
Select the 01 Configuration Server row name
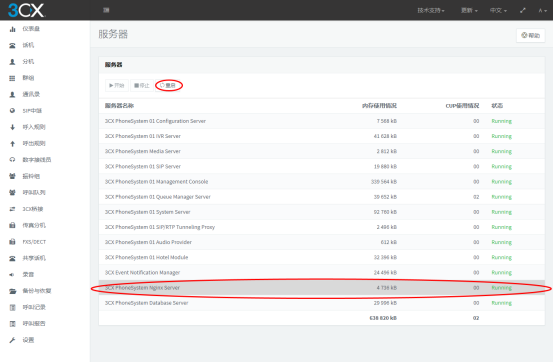click(x=155, y=121)
